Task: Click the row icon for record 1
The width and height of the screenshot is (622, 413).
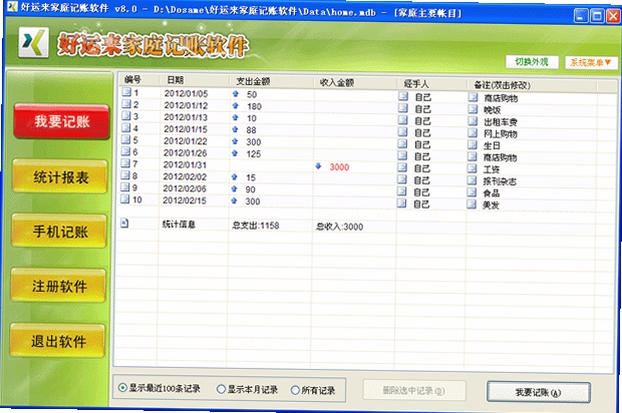Action: [127, 92]
